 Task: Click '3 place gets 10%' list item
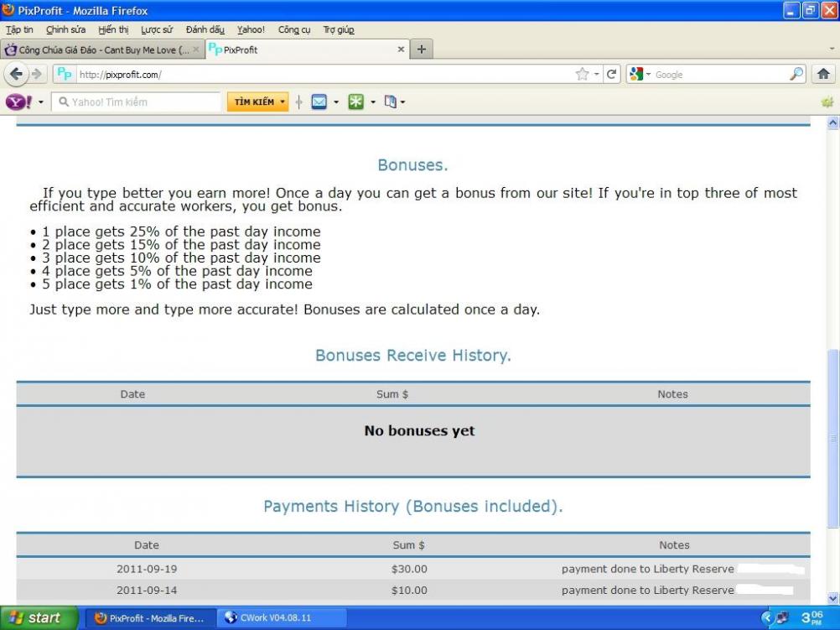point(181,258)
